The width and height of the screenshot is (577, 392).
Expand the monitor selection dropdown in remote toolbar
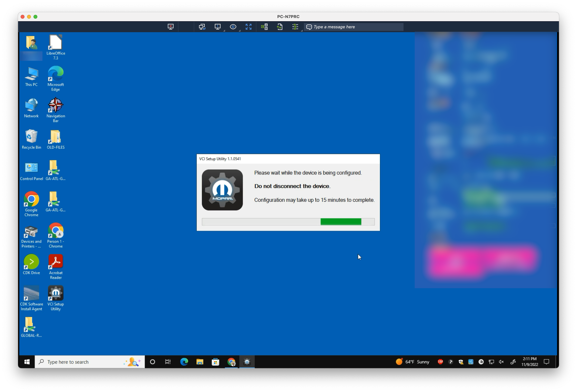pyautogui.click(x=224, y=30)
